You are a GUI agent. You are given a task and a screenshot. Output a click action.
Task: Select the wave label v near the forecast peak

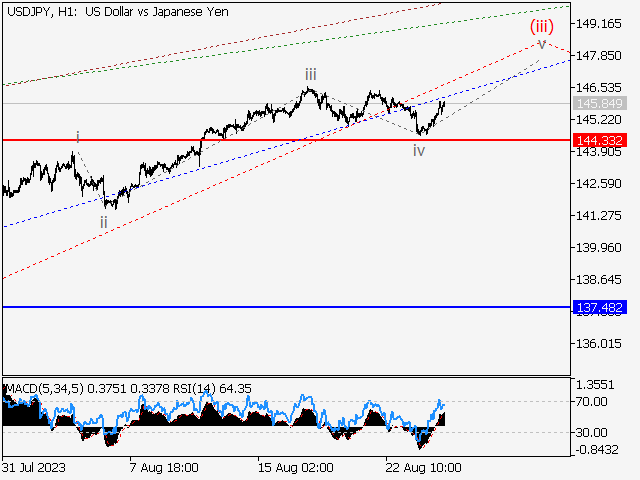point(542,44)
